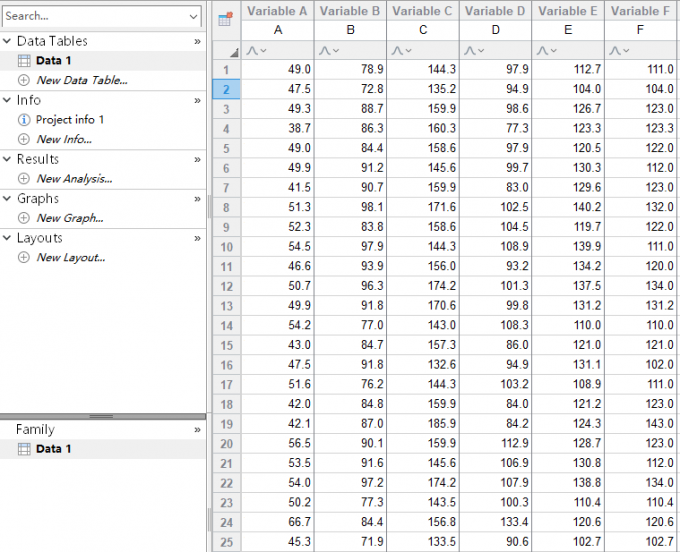Image resolution: width=680 pixels, height=552 pixels.
Task: Click the New Layout... link
Action: (70, 258)
